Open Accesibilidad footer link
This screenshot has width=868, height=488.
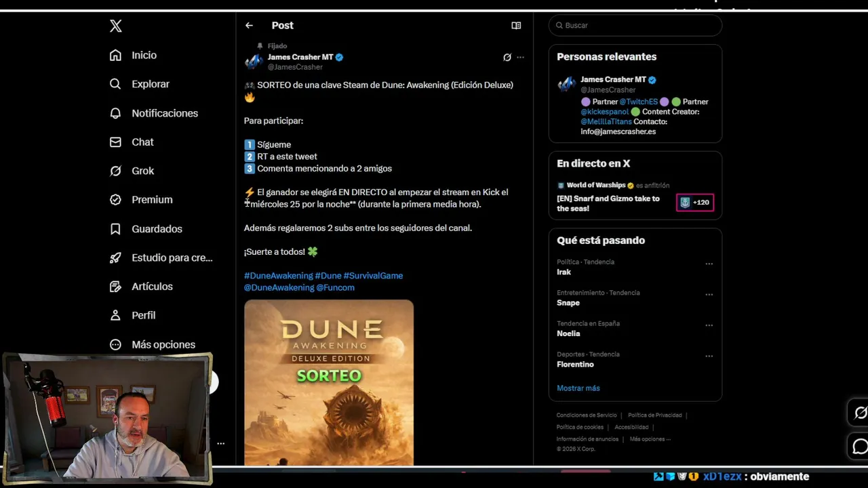pyautogui.click(x=631, y=427)
